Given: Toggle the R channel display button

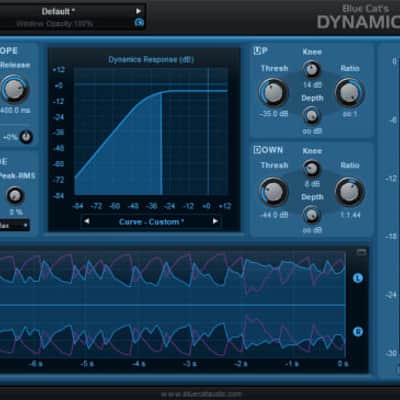Looking at the screenshot, I should point(358,331).
